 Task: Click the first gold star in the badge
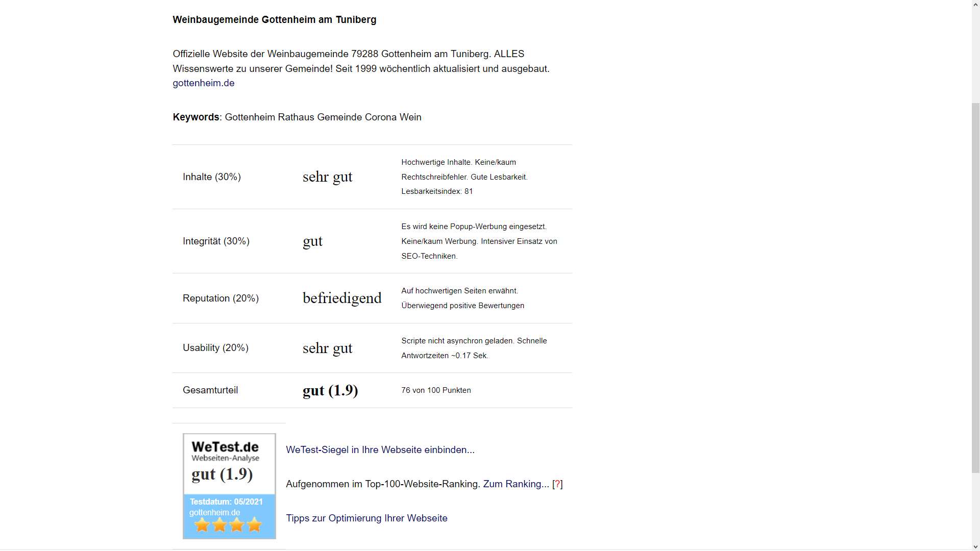point(202,525)
